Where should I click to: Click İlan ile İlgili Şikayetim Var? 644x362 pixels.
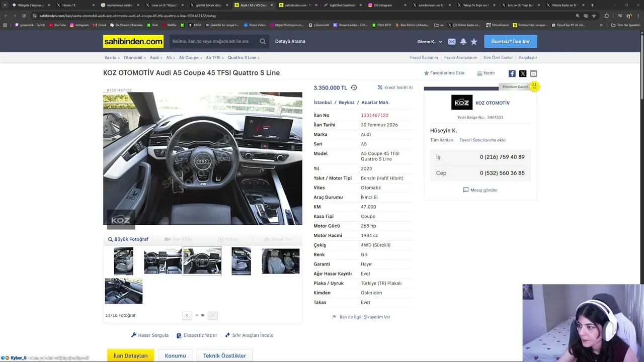click(361, 317)
